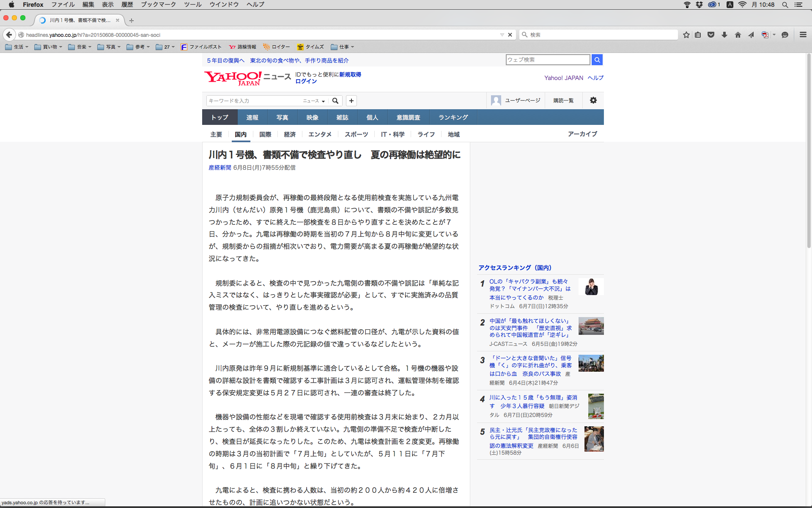Click the Yahoo settings gear icon
Viewport: 812px width, 508px height.
(x=593, y=100)
